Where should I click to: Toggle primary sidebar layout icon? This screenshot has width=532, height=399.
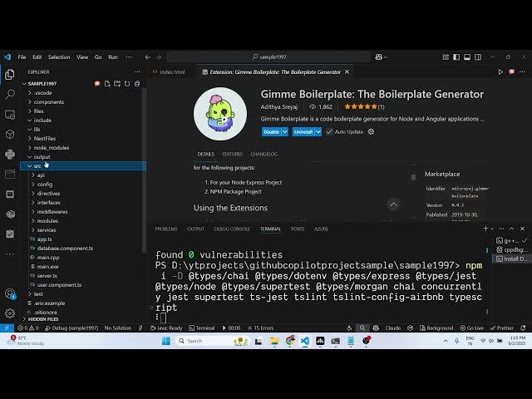[456, 57]
